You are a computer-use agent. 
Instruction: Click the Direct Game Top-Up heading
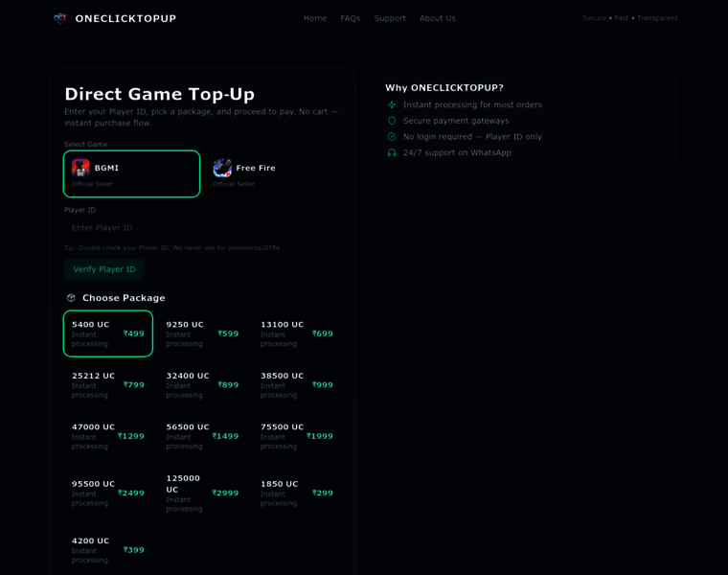tap(160, 94)
